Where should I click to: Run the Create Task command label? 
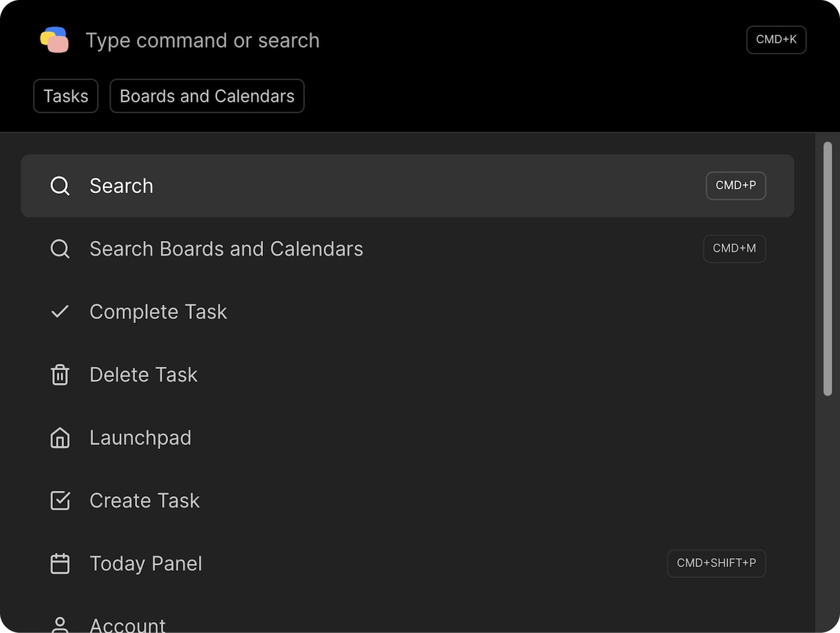(x=145, y=501)
